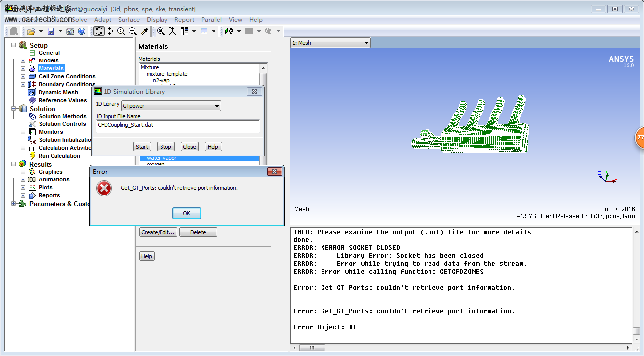Click the grey cube toolbar icon
The height and width of the screenshot is (356, 644).
click(269, 31)
